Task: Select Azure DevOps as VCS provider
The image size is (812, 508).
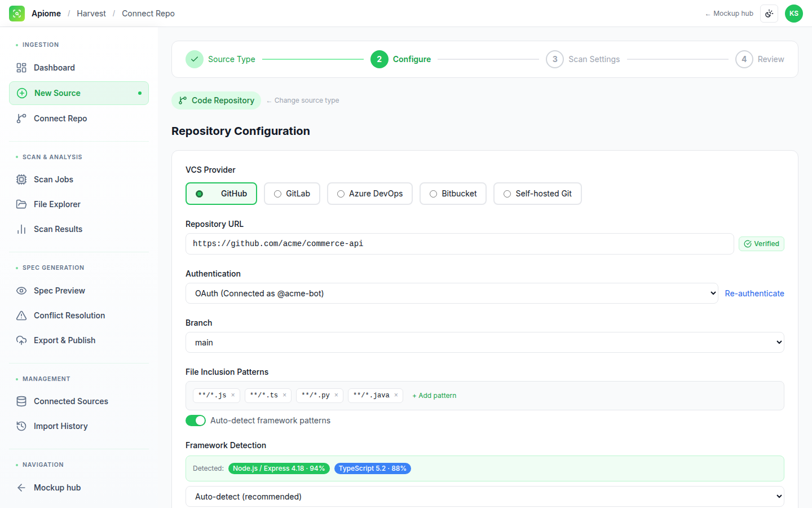Action: [x=370, y=194]
